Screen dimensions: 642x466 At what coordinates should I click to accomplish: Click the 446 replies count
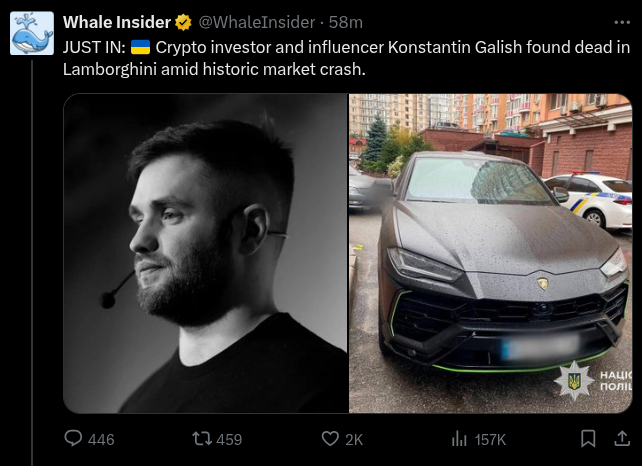[x=101, y=439]
